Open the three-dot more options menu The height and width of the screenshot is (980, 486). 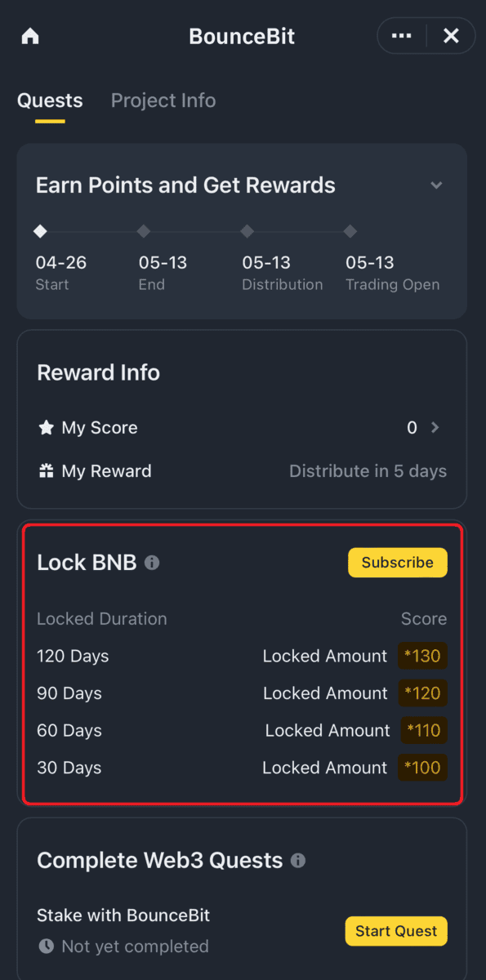pos(401,36)
